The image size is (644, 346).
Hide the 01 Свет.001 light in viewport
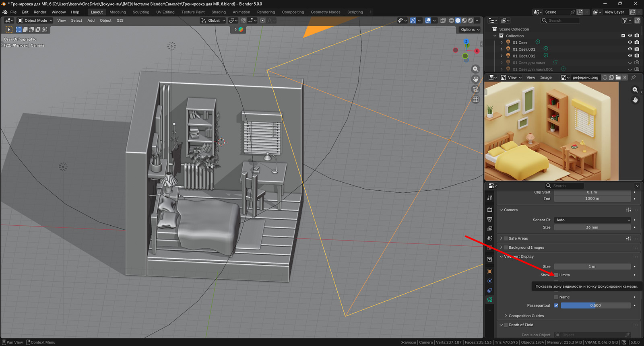[630, 49]
